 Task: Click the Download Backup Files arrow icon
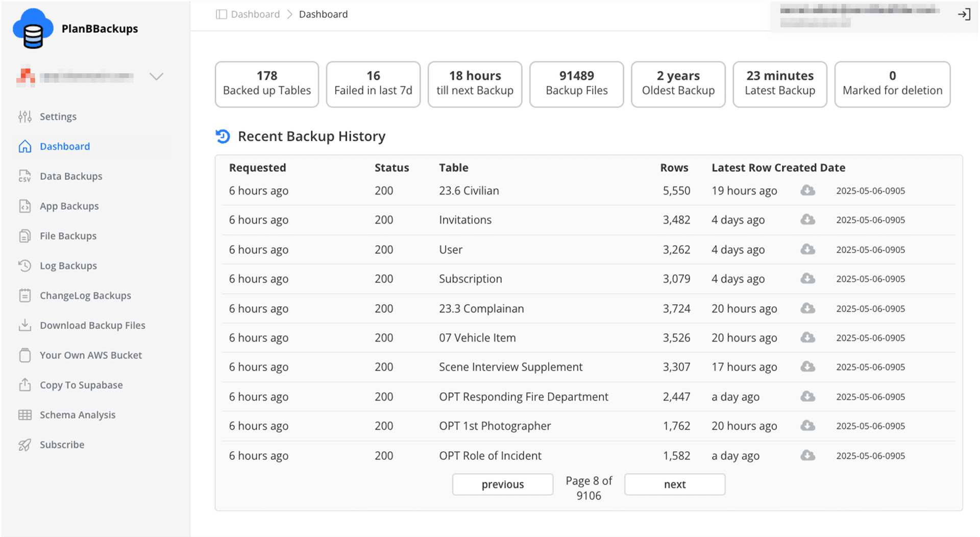(25, 325)
